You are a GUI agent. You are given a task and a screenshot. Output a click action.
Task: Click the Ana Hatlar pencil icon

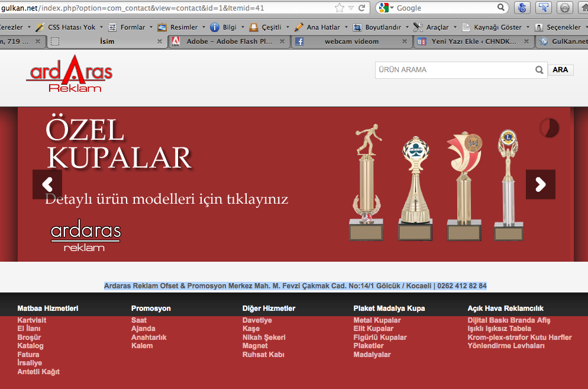(x=299, y=27)
